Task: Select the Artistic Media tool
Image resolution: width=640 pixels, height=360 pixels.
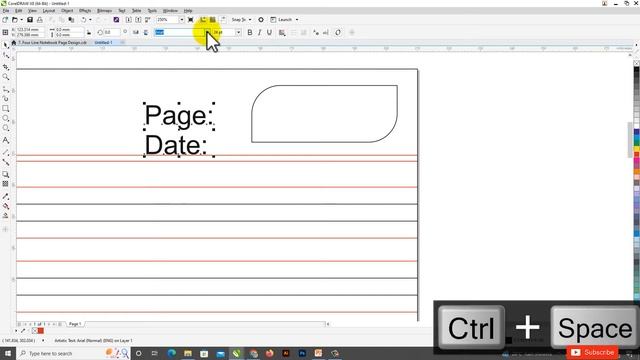Action: coord(6,98)
